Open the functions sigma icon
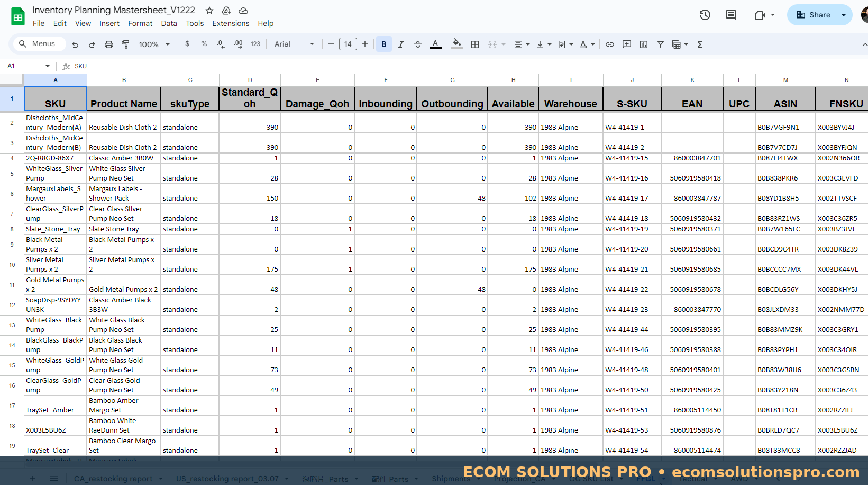The height and width of the screenshot is (485, 868). (700, 44)
